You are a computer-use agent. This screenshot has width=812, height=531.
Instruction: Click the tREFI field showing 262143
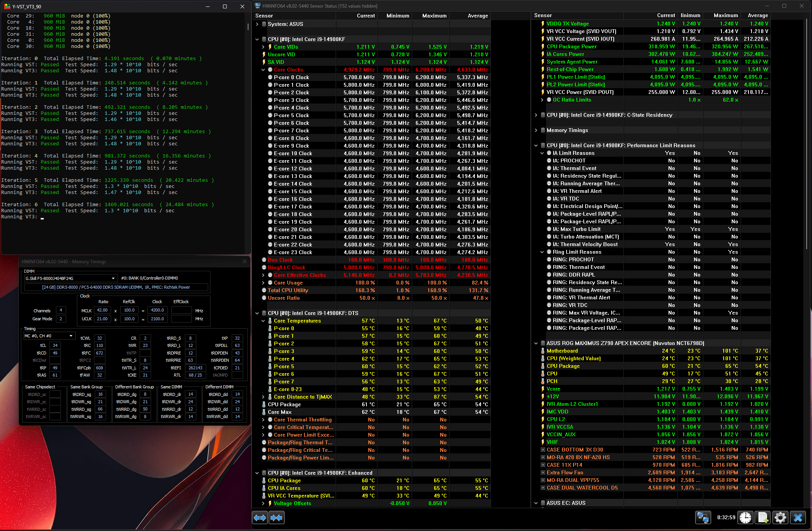[196, 368]
